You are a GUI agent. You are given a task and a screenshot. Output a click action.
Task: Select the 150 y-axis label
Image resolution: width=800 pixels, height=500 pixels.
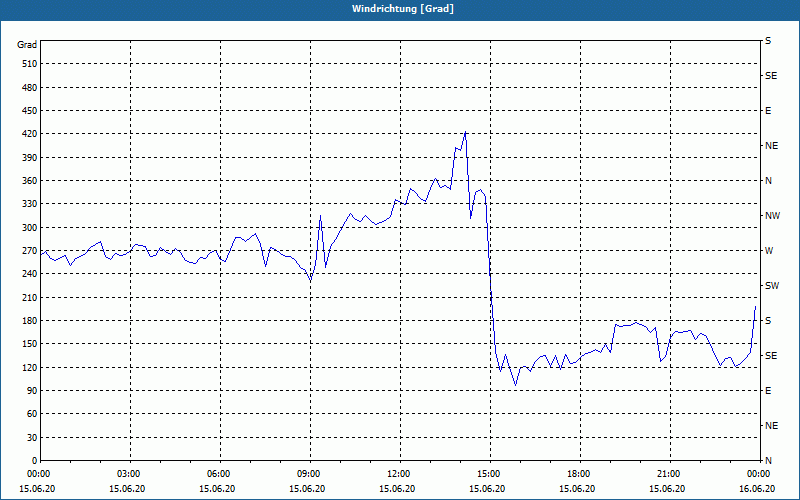pyautogui.click(x=30, y=344)
